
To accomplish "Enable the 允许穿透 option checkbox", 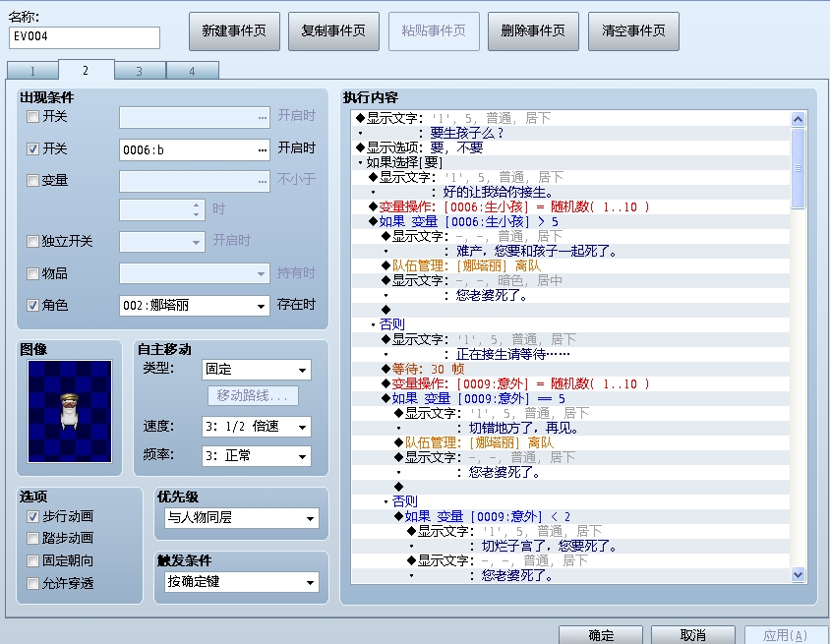I will coord(32,584).
